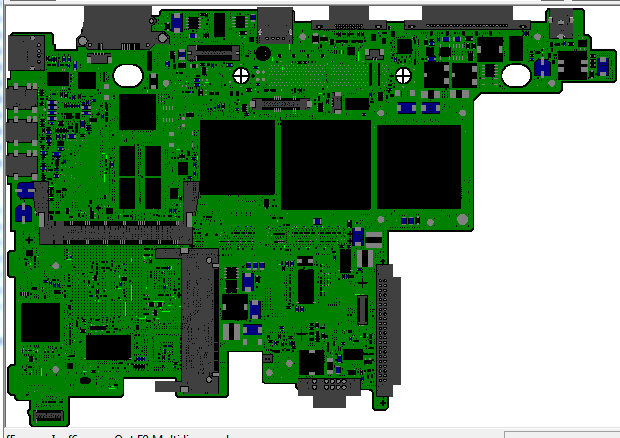Image resolution: width=620 pixels, height=438 pixels.
Task: Select the right crosshair fiducial marker
Action: tap(404, 75)
